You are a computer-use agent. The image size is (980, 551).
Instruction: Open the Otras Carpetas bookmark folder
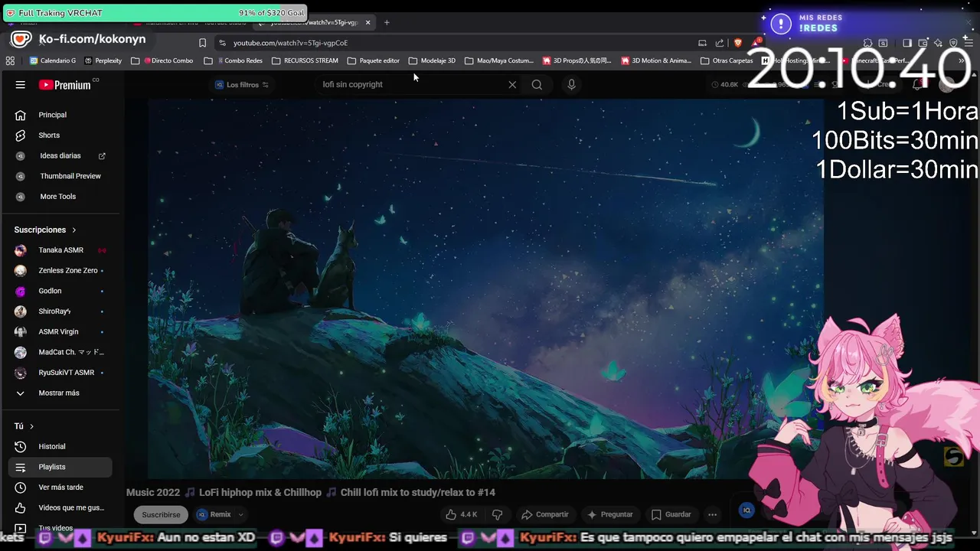[727, 60]
